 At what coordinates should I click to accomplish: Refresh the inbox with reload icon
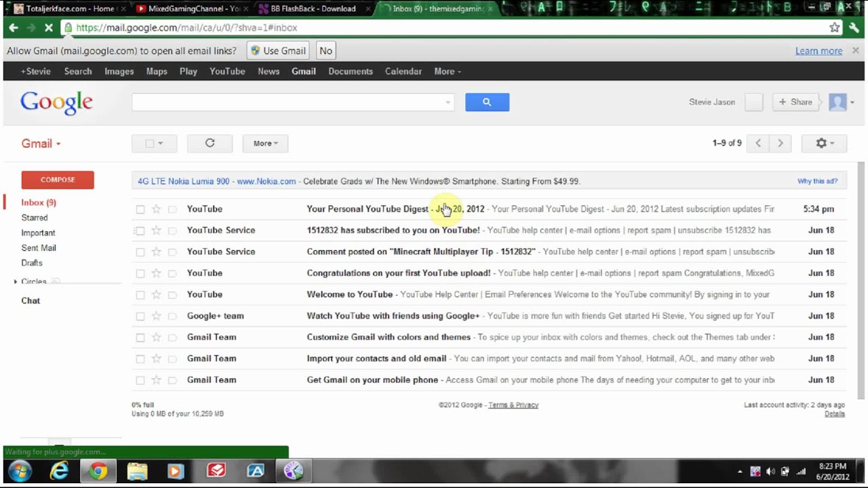[x=210, y=143]
